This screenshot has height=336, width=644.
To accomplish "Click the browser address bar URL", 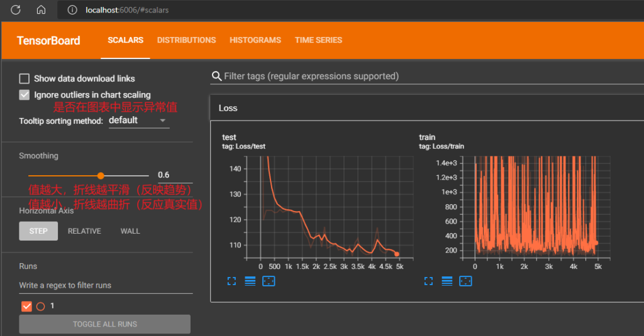I will point(127,10).
